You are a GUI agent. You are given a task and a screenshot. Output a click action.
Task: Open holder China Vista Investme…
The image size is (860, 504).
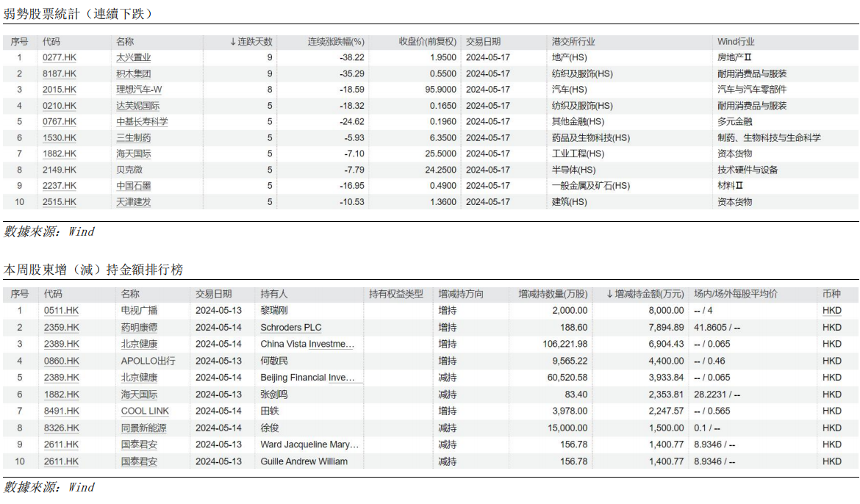pyautogui.click(x=307, y=344)
